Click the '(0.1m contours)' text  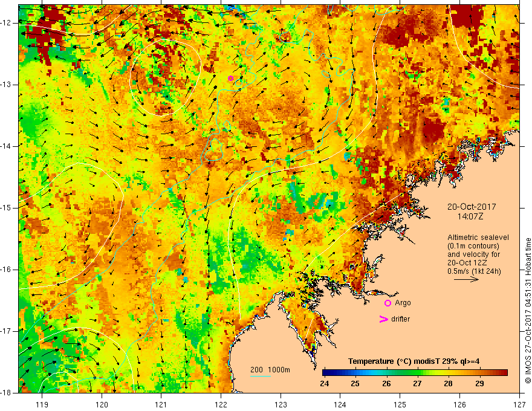(x=473, y=246)
